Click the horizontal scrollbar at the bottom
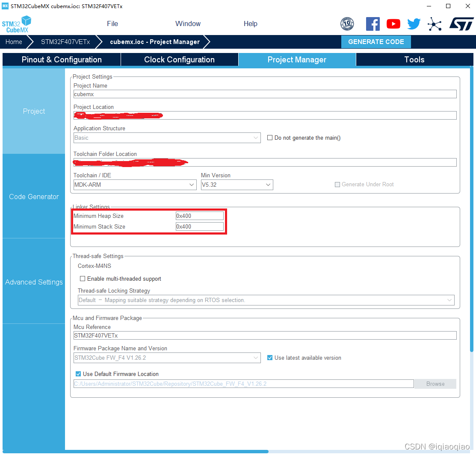Image resolution: width=476 pixels, height=455 pixels. pyautogui.click(x=136, y=451)
